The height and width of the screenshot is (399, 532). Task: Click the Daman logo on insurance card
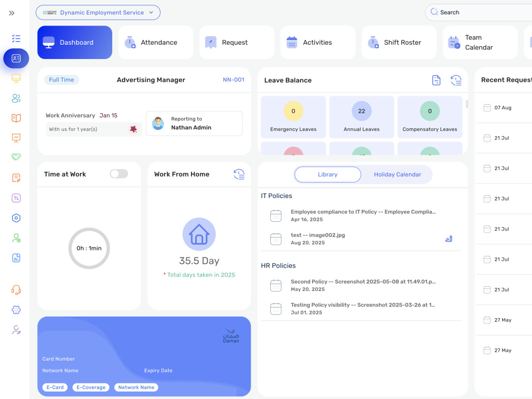click(231, 336)
